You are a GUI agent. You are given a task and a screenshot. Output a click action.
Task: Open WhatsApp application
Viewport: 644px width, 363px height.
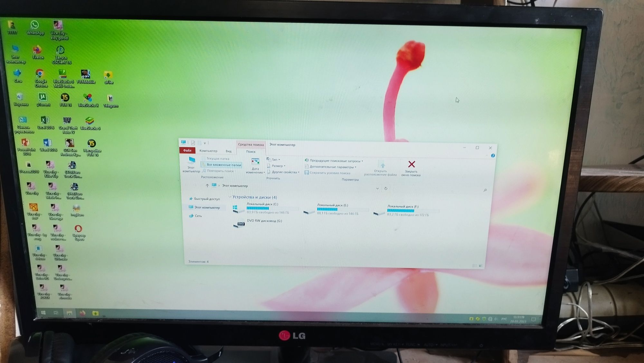34,25
